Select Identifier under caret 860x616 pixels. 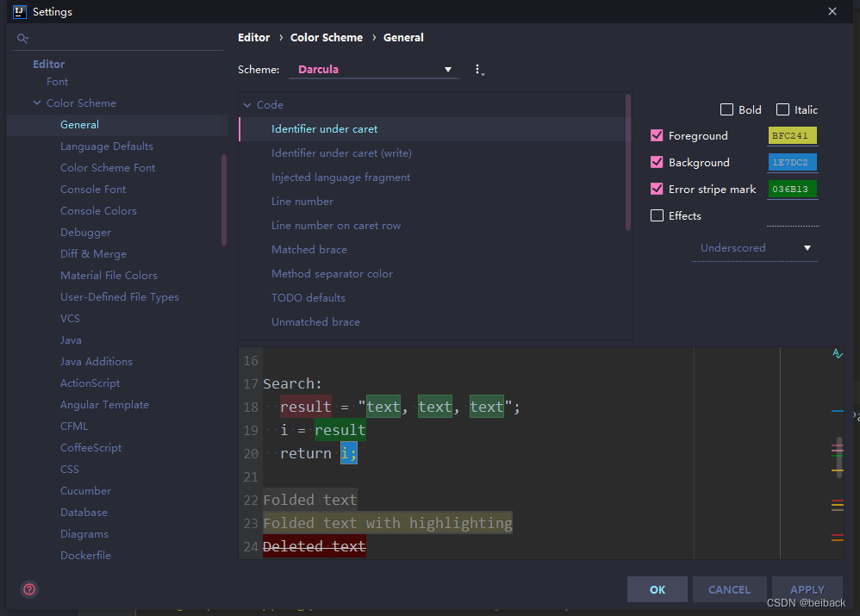[x=433, y=129]
